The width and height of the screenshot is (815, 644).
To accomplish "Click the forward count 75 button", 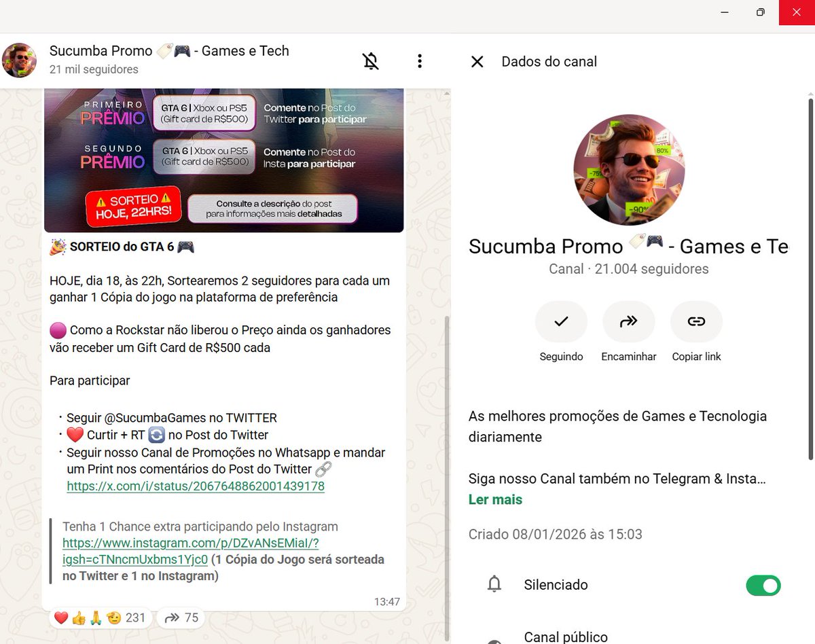I will point(181,618).
